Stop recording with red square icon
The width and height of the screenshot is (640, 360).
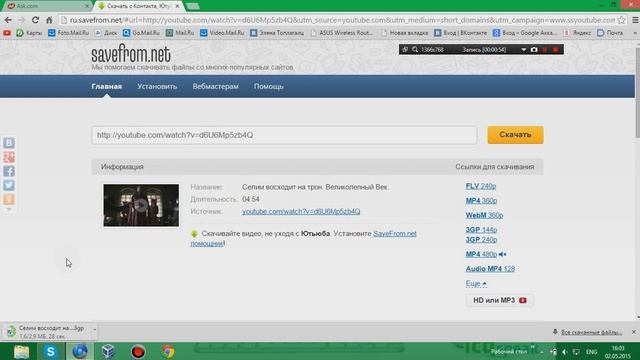point(556,49)
